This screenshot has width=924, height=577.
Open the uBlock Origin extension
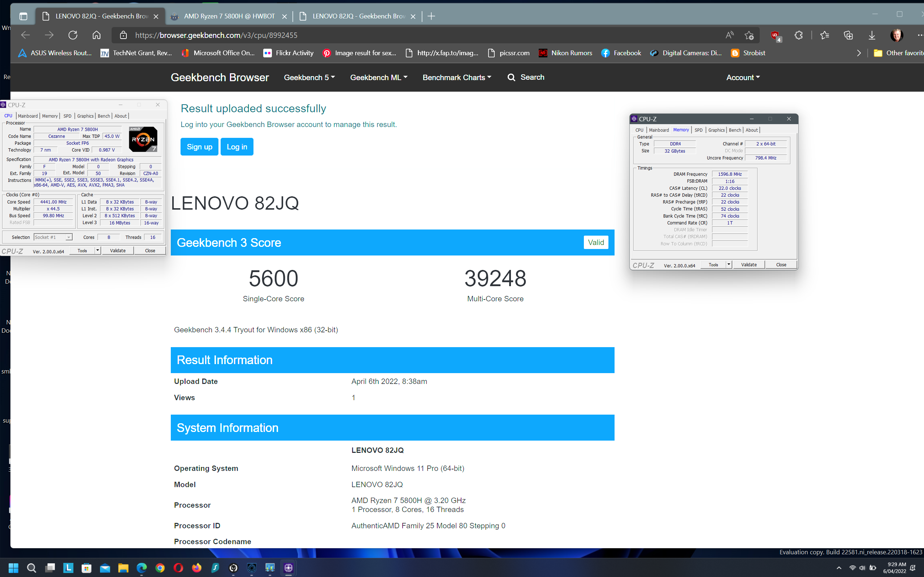(x=776, y=35)
